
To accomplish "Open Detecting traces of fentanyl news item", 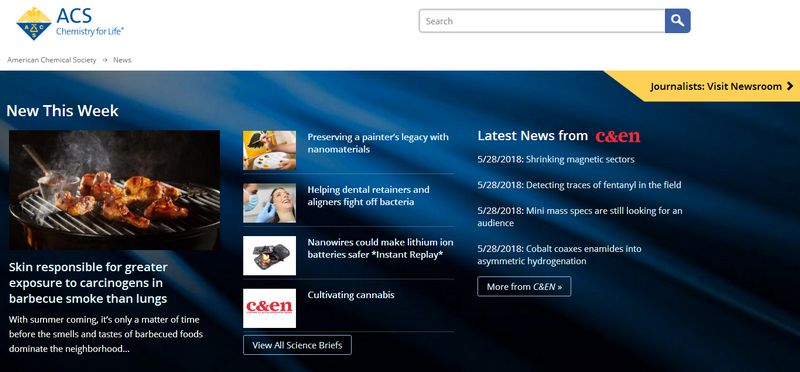I will point(579,185).
